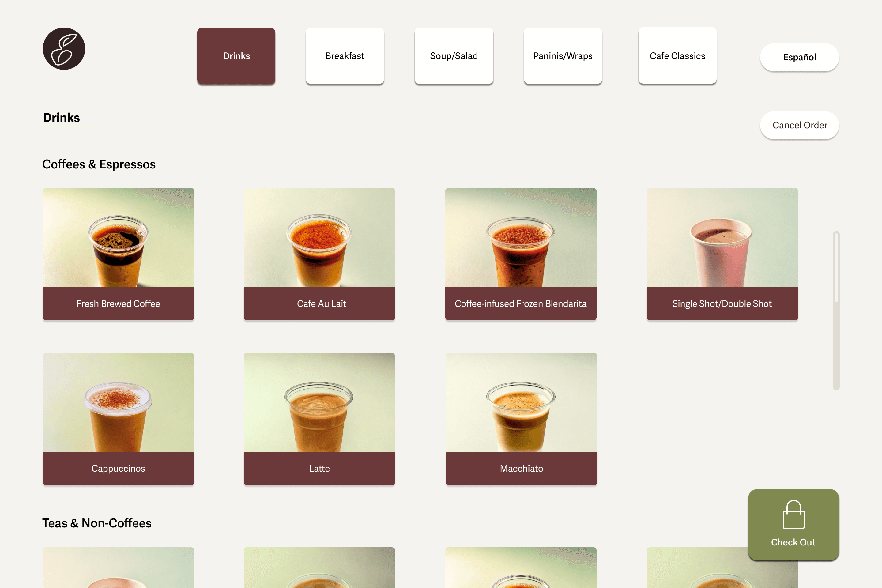Select the Cafe Au Lait photo
This screenshot has height=588, width=882.
[319, 238]
